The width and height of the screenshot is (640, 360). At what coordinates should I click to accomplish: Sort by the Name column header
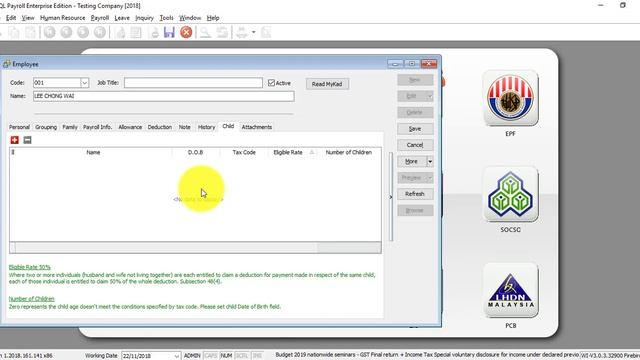[x=93, y=152]
